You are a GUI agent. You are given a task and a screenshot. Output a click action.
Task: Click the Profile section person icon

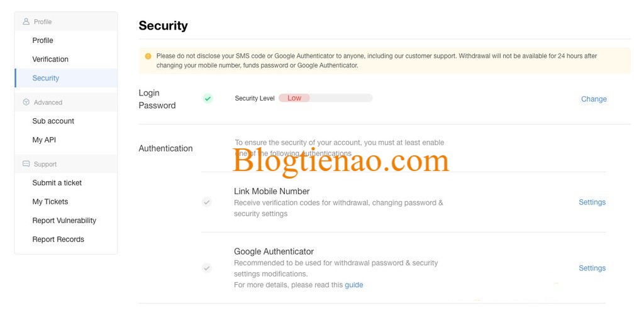tap(26, 21)
